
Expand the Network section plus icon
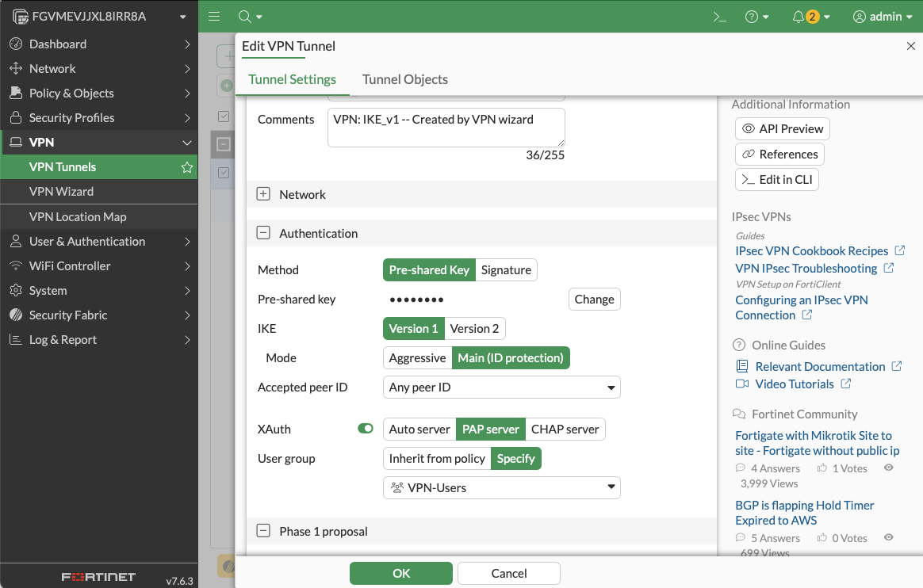tap(263, 194)
